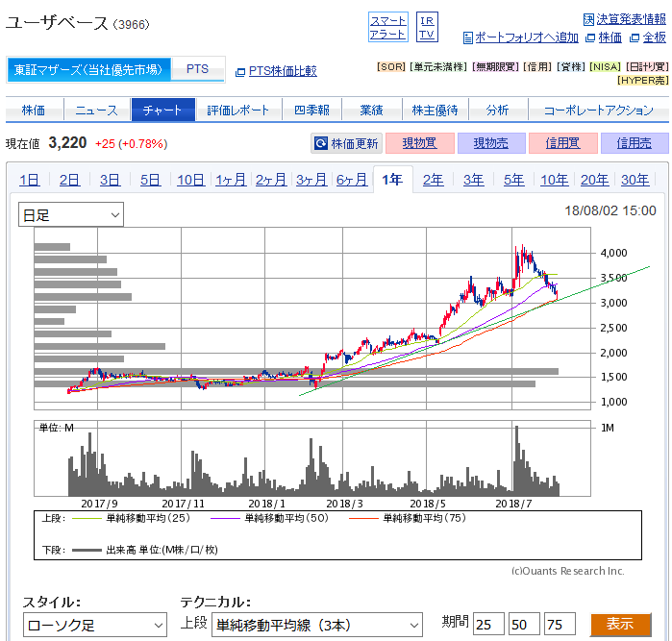Screen dimensions: 672x641
Task: Open the 四季報 tab
Action: tap(311, 110)
